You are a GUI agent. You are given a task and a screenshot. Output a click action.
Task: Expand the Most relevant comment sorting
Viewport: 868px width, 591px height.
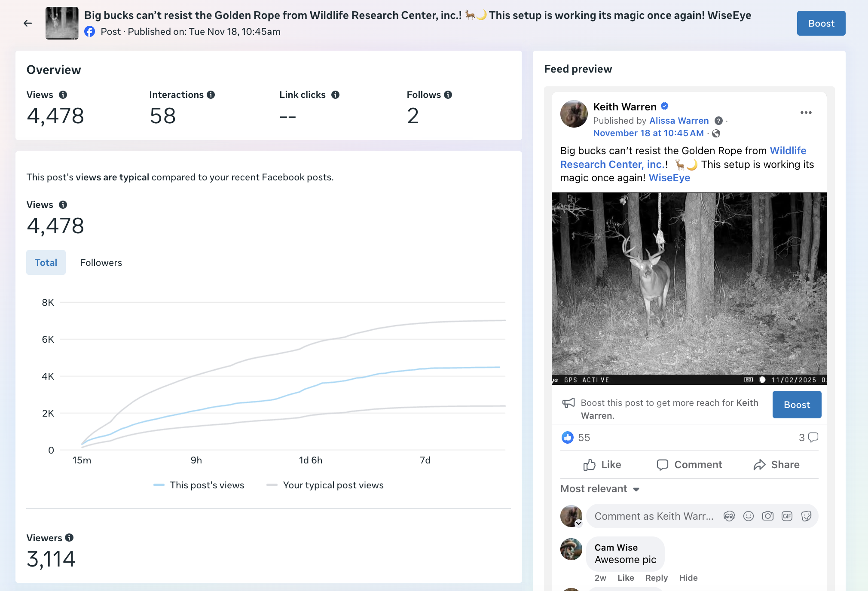[600, 489]
